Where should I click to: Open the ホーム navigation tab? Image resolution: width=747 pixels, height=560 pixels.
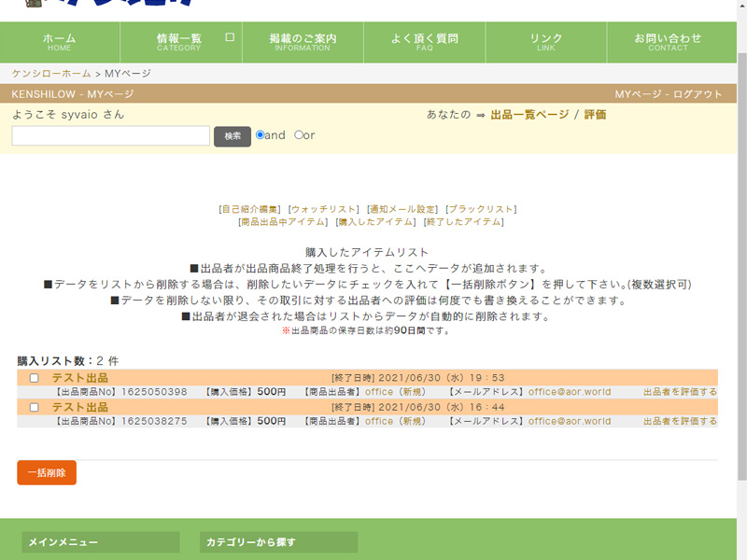(x=58, y=41)
